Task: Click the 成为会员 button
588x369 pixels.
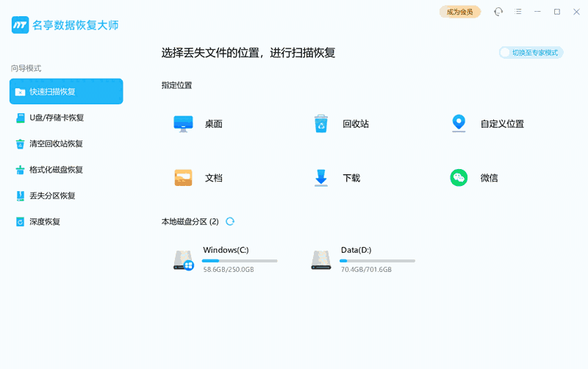Action: (x=460, y=12)
